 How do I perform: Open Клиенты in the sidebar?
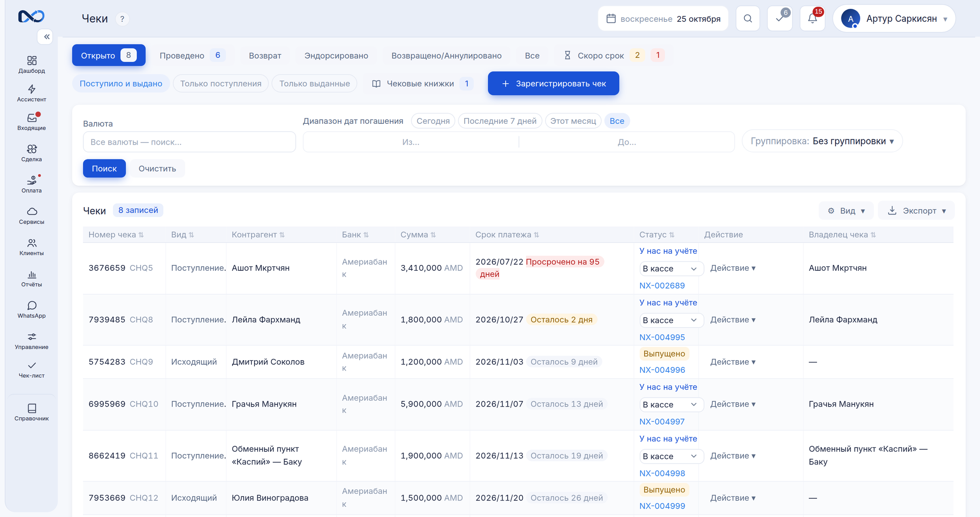coord(32,247)
